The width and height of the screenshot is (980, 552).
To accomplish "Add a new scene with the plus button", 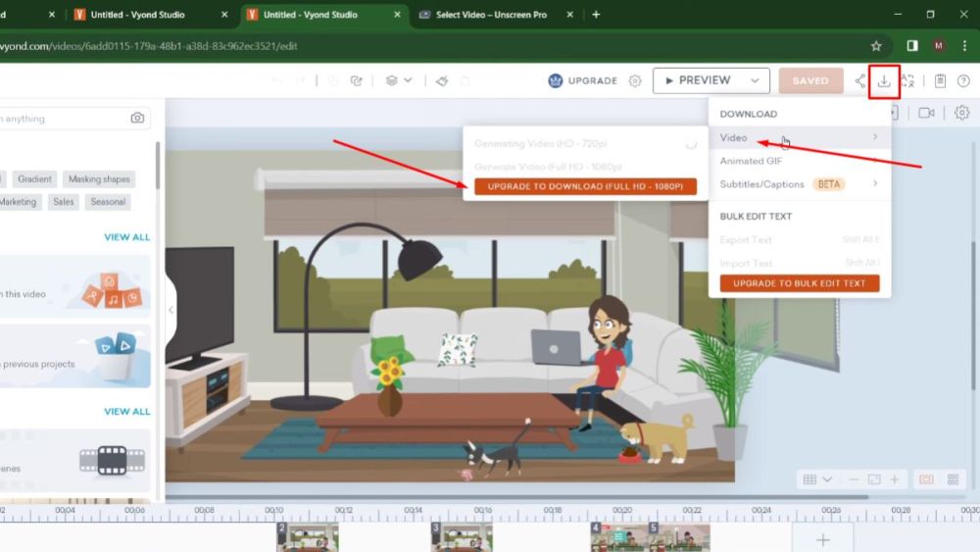I will (822, 539).
